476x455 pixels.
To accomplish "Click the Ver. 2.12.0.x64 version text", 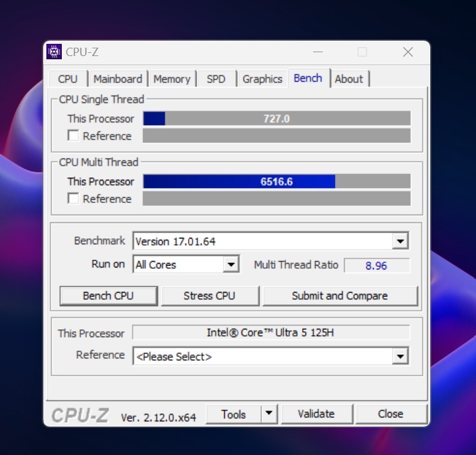I will [x=158, y=418].
